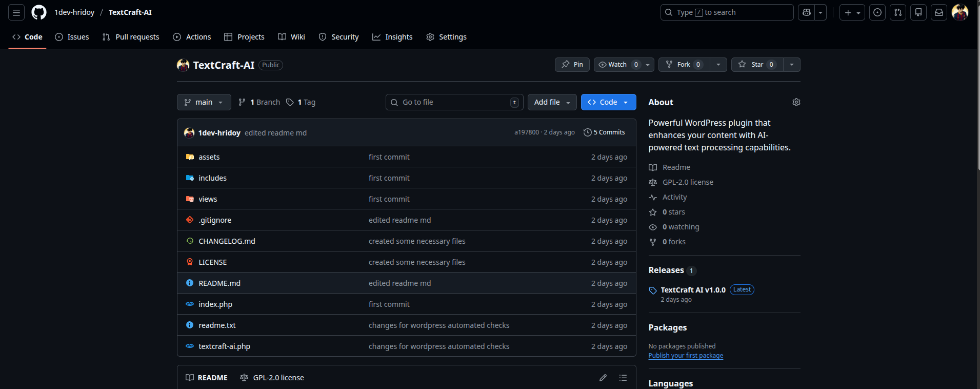Open the user avatar menu in the header

click(x=959, y=12)
